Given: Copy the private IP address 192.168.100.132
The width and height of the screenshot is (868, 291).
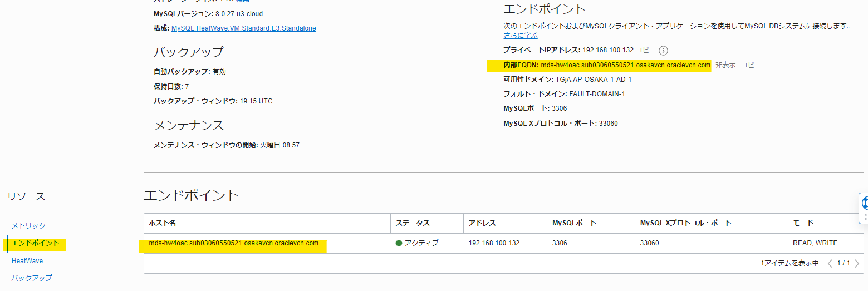Looking at the screenshot, I should click(x=645, y=50).
